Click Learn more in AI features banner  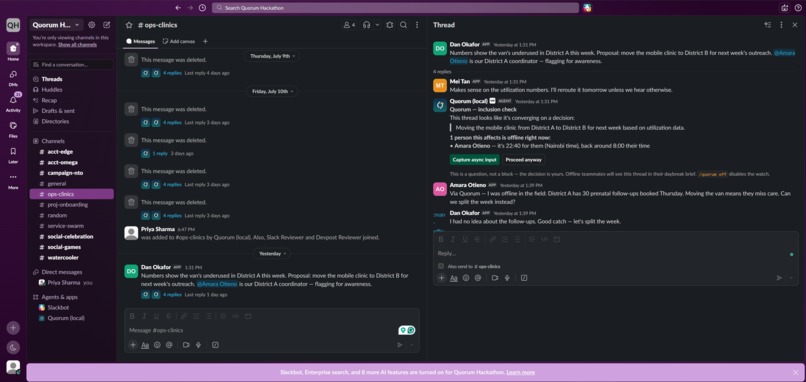coord(520,372)
